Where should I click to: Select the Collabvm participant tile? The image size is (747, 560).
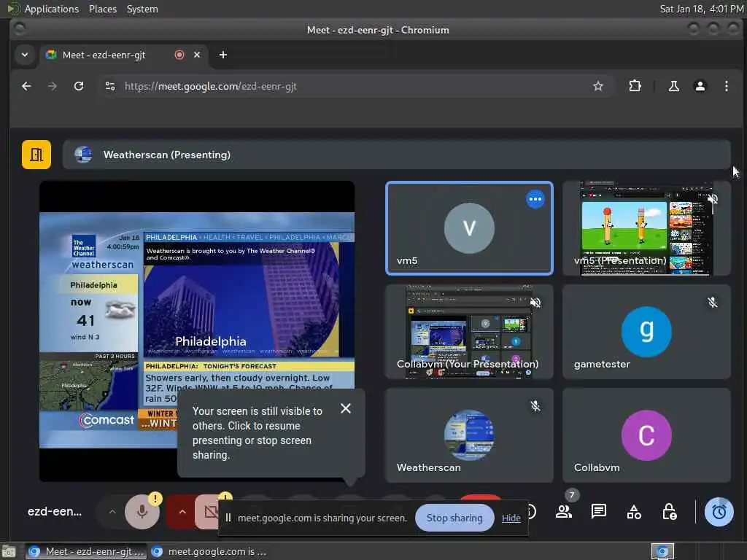[646, 435]
